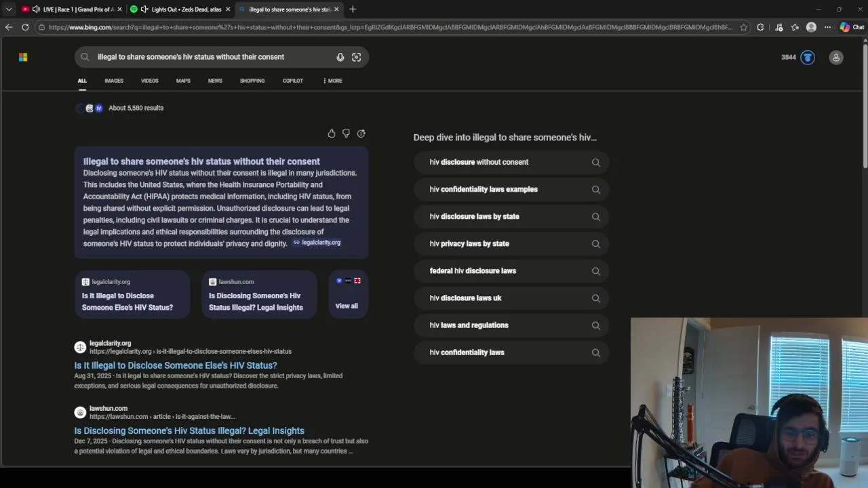Open 'Is Disclosing Someone's Hiv Status Illegal?' result title
Viewport: 868px width, 488px height.
(x=189, y=430)
